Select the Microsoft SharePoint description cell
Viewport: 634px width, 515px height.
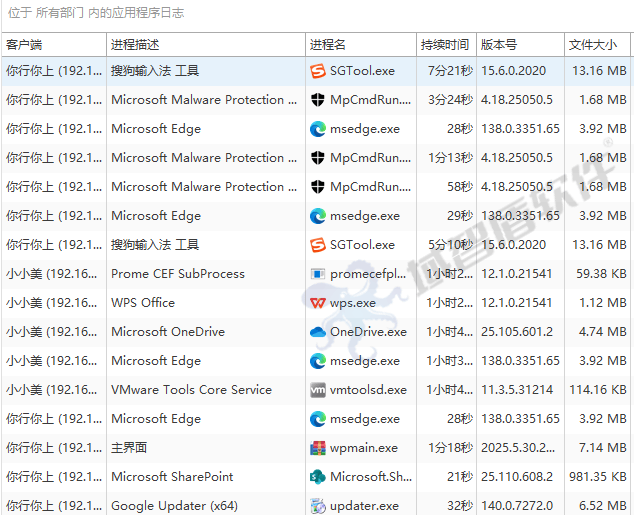(x=172, y=477)
